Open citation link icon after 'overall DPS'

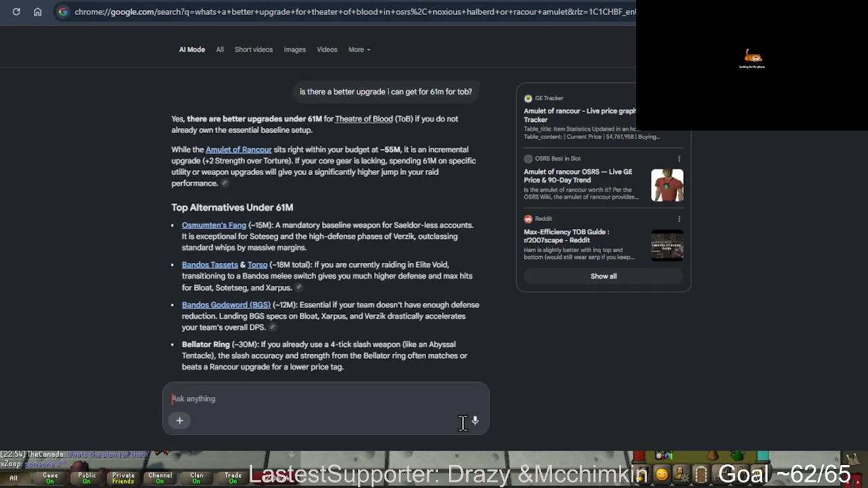(x=272, y=327)
